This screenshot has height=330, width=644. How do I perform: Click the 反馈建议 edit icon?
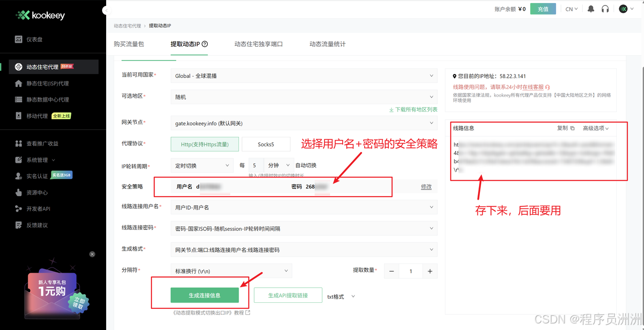coord(19,225)
